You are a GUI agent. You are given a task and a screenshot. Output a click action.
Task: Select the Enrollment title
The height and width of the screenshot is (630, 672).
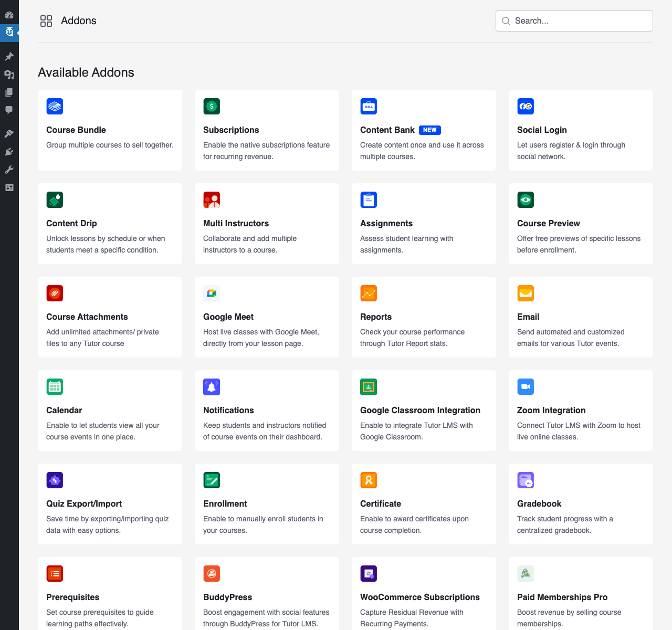click(x=225, y=503)
